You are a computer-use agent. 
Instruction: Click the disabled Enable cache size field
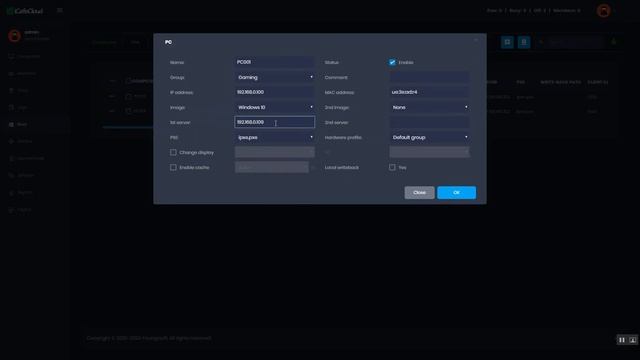pyautogui.click(x=272, y=167)
